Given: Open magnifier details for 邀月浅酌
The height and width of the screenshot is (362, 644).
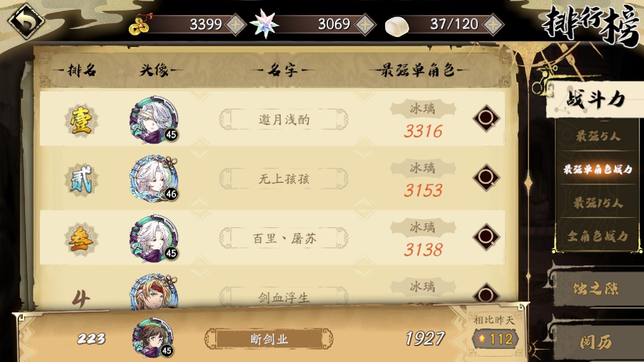Looking at the screenshot, I should click(486, 118).
